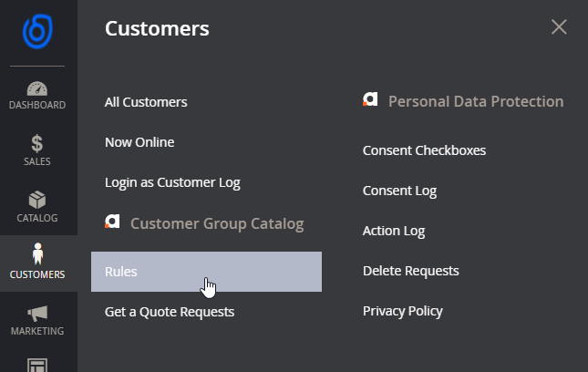Go to Delete Requests
This screenshot has height=372, width=588.
410,271
